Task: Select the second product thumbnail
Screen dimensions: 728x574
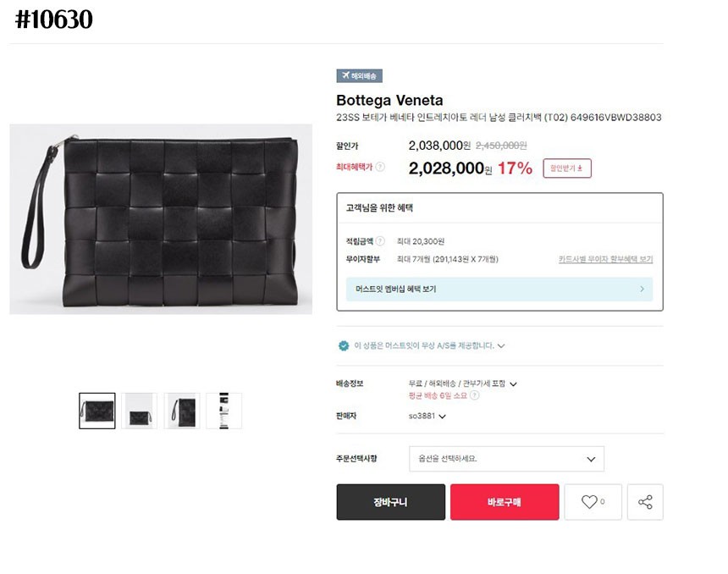Action: [139, 411]
